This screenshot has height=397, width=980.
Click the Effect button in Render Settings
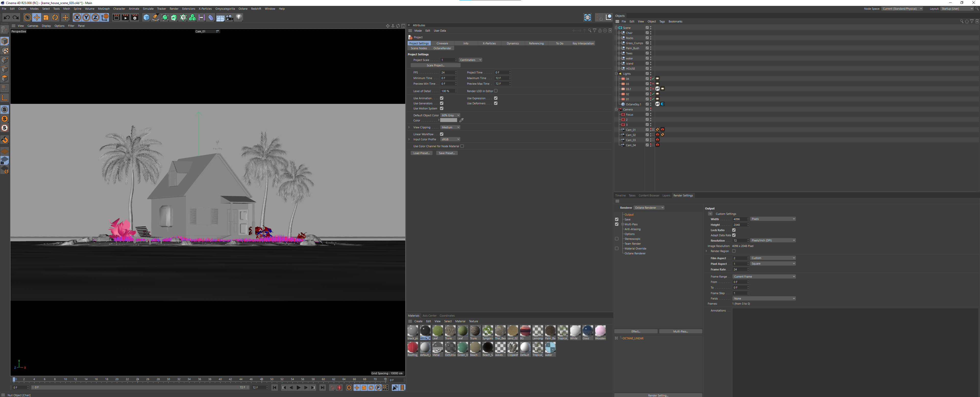click(636, 331)
